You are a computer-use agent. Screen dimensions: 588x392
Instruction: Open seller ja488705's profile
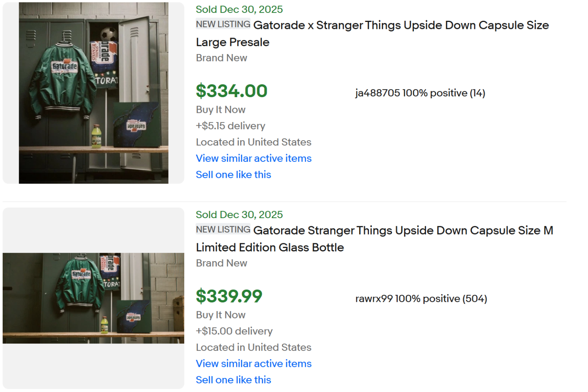372,93
